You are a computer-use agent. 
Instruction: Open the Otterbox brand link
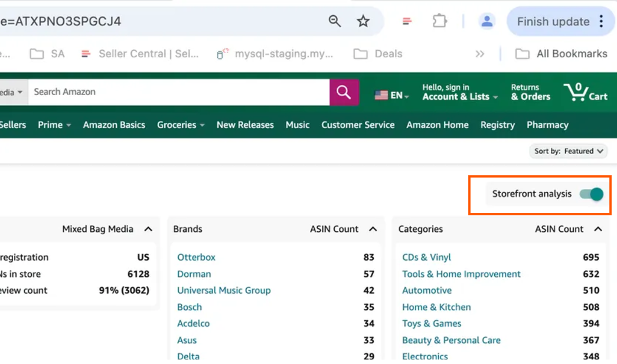click(196, 257)
